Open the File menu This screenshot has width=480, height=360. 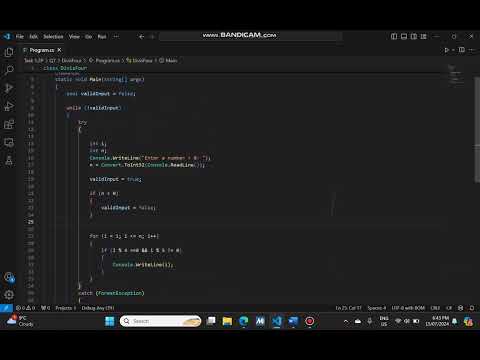[x=20, y=36]
